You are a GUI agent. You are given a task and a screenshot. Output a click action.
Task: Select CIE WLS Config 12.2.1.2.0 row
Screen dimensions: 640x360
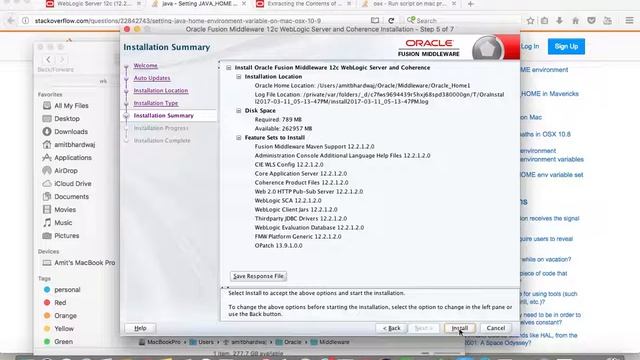289,164
